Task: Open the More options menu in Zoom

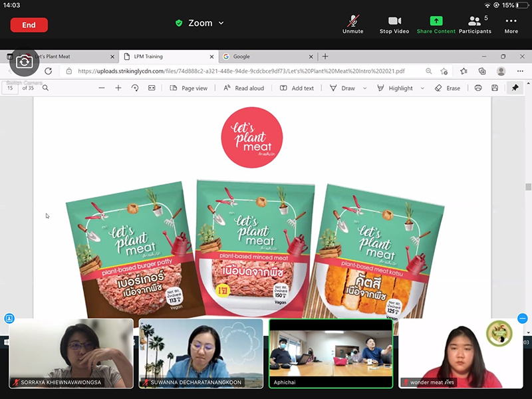Action: (511, 25)
